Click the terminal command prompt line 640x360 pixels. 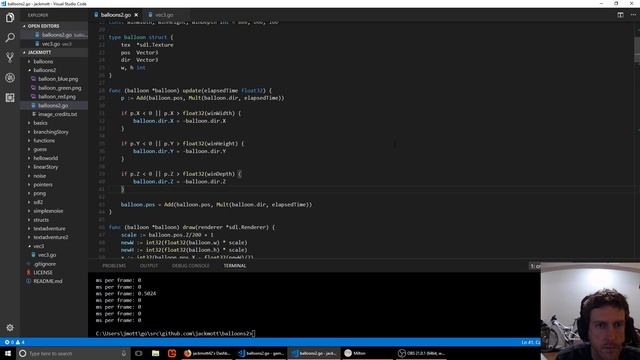(176, 333)
